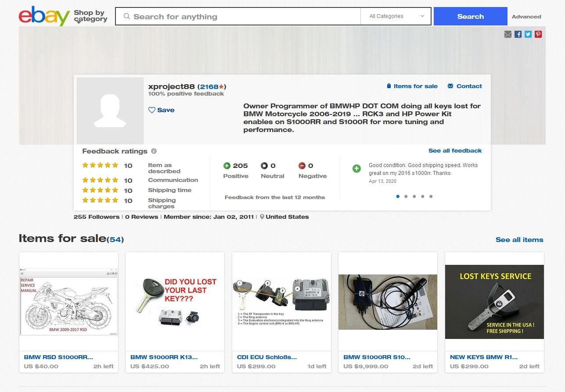Select fourth feedback carousel dot
The height and width of the screenshot is (392, 565).
pyautogui.click(x=423, y=196)
